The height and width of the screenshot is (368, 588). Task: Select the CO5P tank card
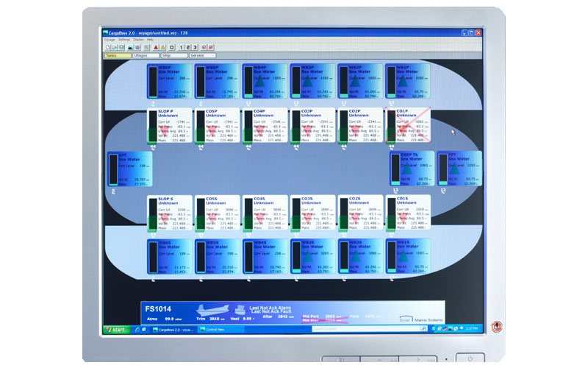click(217, 125)
